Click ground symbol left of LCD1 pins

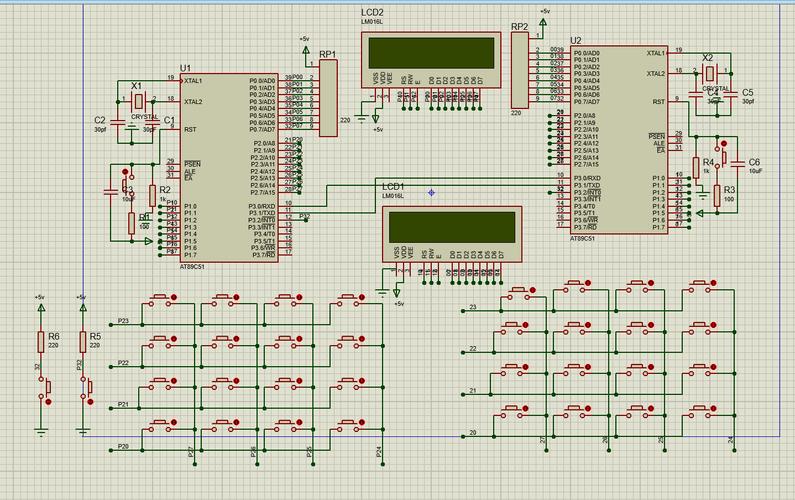[x=382, y=293]
